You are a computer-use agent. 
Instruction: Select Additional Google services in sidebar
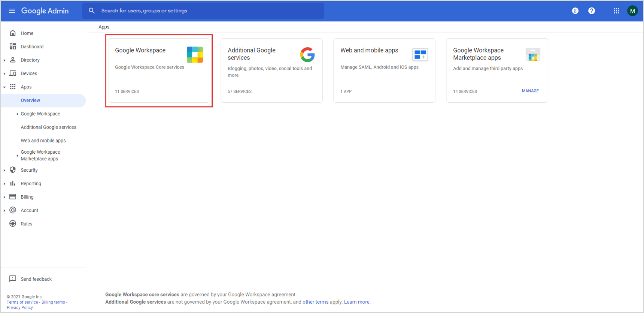48,127
